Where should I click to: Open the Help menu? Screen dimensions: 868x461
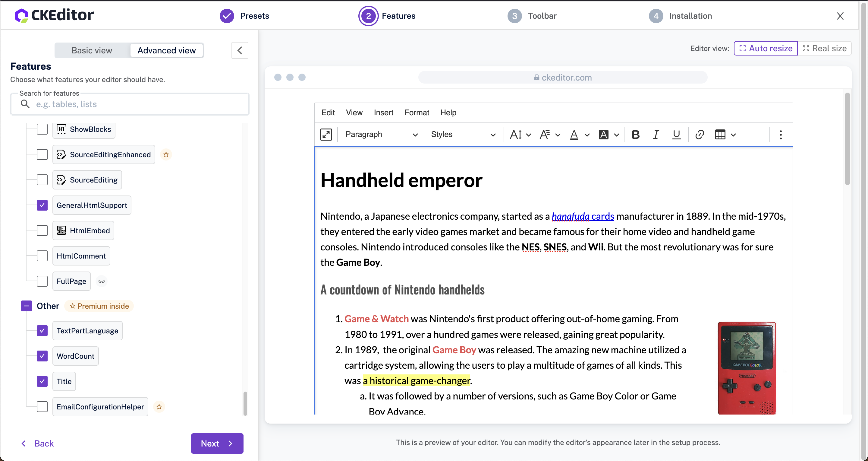448,113
